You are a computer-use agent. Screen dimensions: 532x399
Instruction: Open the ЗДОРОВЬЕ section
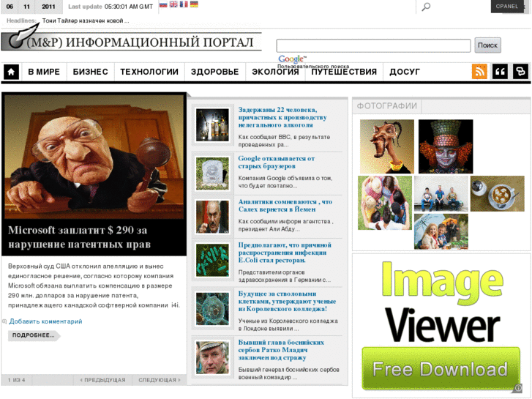point(214,72)
